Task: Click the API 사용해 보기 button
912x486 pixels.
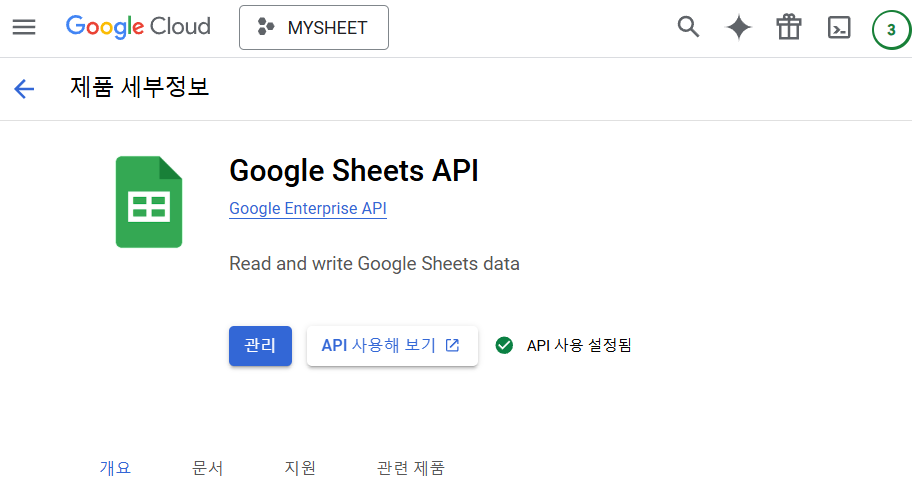Action: 392,346
